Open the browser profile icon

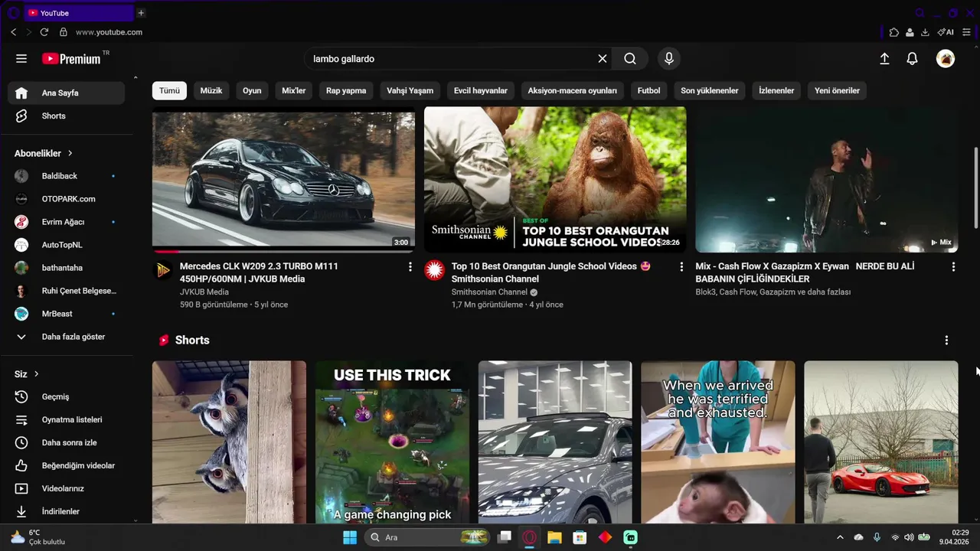(x=910, y=32)
